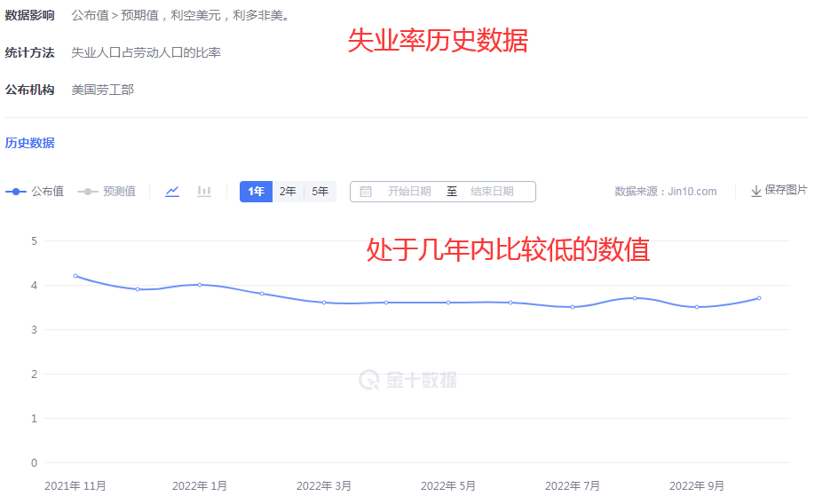The height and width of the screenshot is (504, 815).
Task: Click the 数据来源 Jin10.com text
Action: (x=666, y=192)
